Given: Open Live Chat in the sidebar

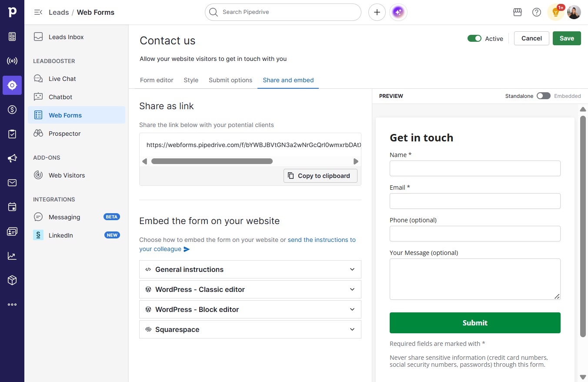Looking at the screenshot, I should (77, 79).
